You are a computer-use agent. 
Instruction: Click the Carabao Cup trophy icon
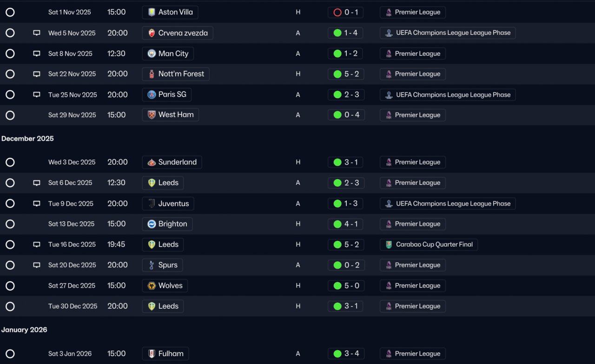point(389,245)
